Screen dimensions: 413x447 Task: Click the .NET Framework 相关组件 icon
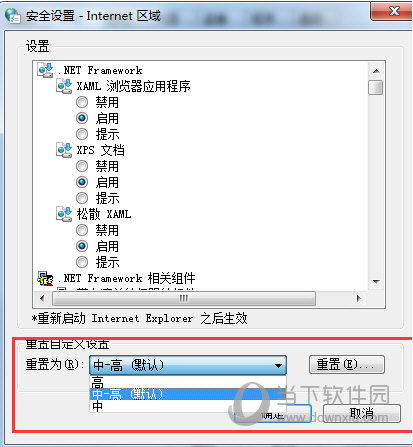click(45, 278)
